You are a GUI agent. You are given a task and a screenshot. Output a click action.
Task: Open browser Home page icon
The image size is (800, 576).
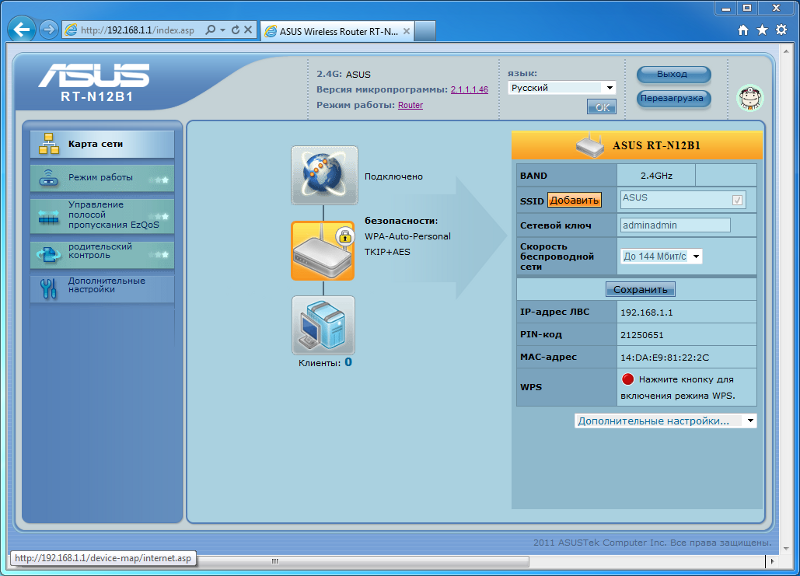coord(743,30)
